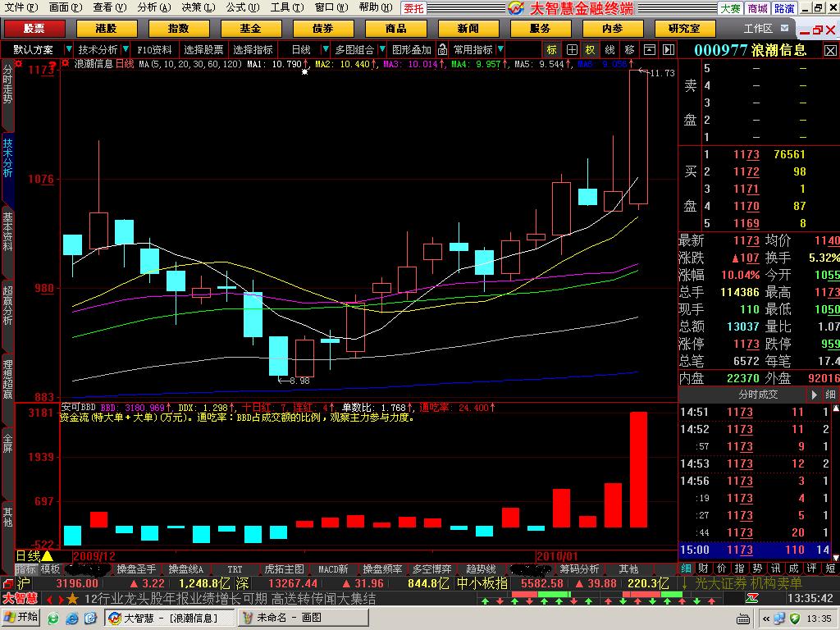
Task: Close the 000977 浪潮信息 quote panel
Action: point(830,50)
